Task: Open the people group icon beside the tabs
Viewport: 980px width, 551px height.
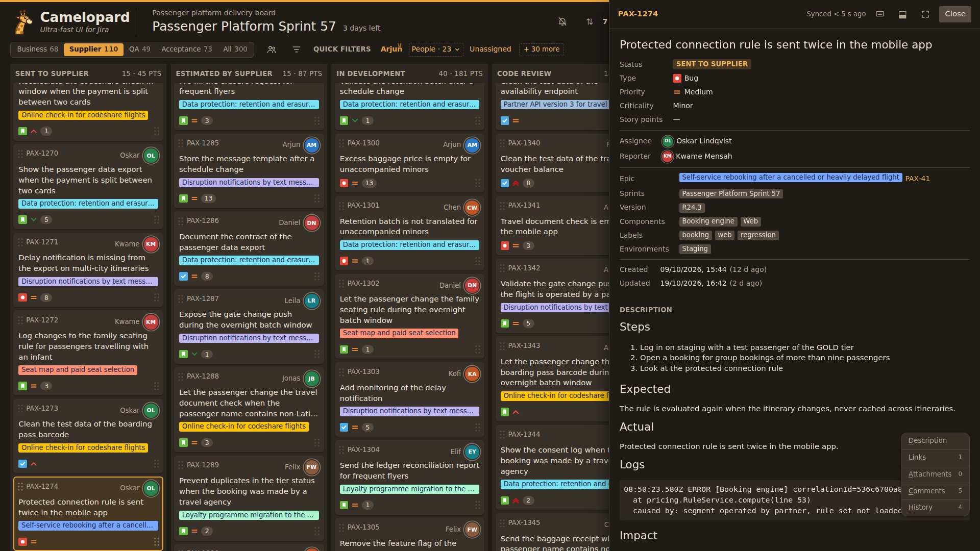Action: pos(272,49)
